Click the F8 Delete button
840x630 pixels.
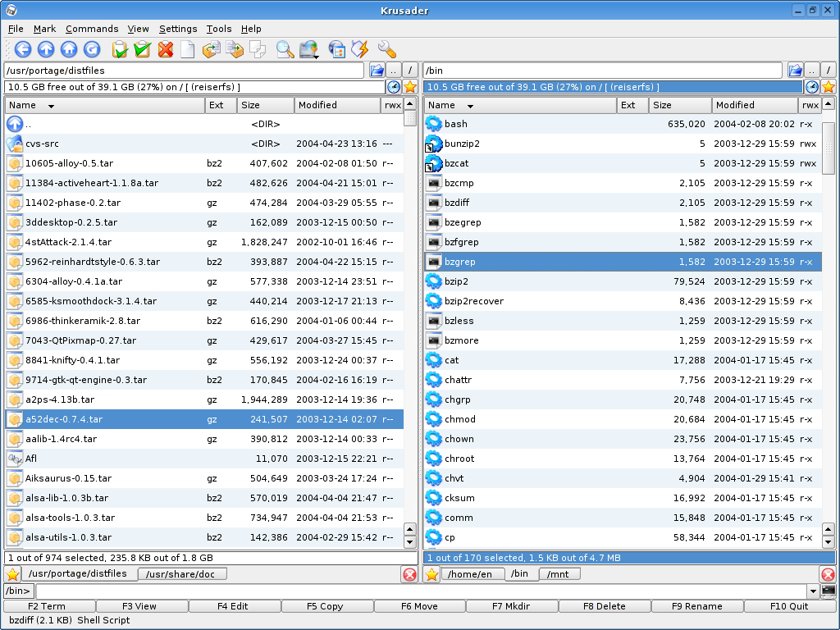tap(605, 606)
